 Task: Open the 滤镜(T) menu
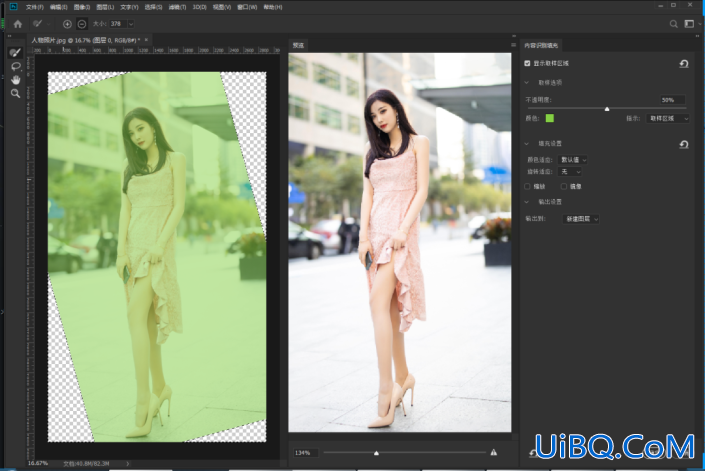coord(177,7)
